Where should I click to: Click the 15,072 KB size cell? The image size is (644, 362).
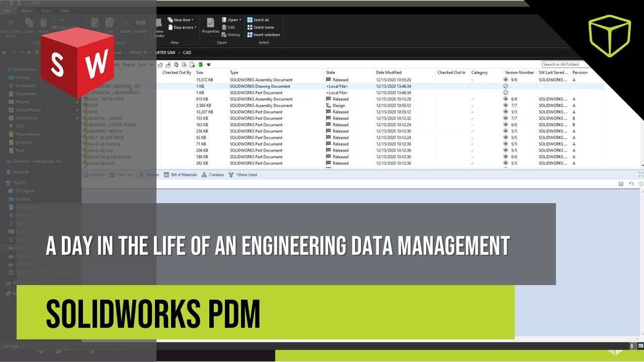(x=204, y=80)
